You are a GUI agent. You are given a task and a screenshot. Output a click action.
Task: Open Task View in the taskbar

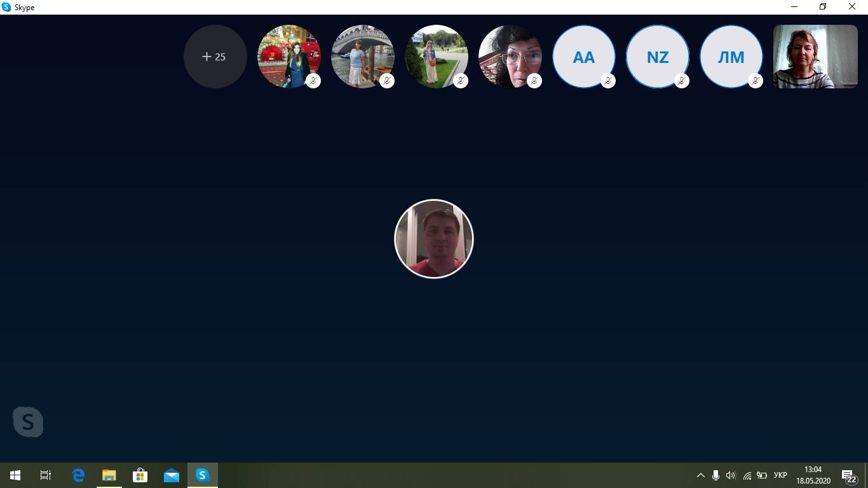(46, 475)
